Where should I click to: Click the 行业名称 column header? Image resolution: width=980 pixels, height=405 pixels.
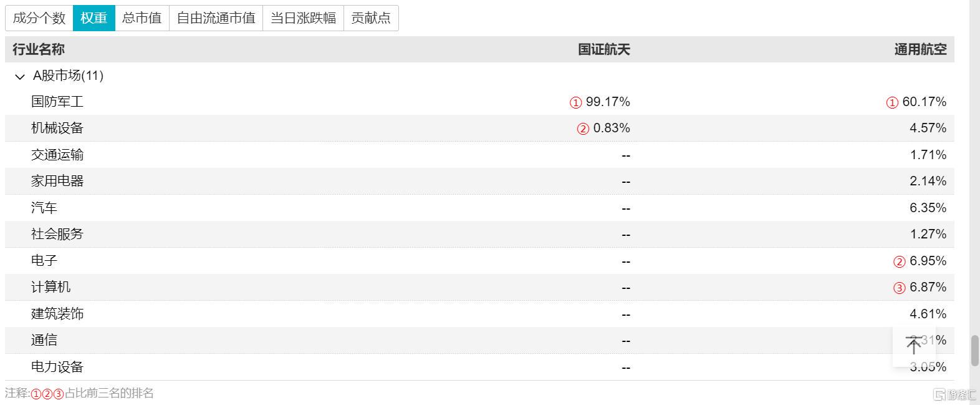[x=39, y=49]
